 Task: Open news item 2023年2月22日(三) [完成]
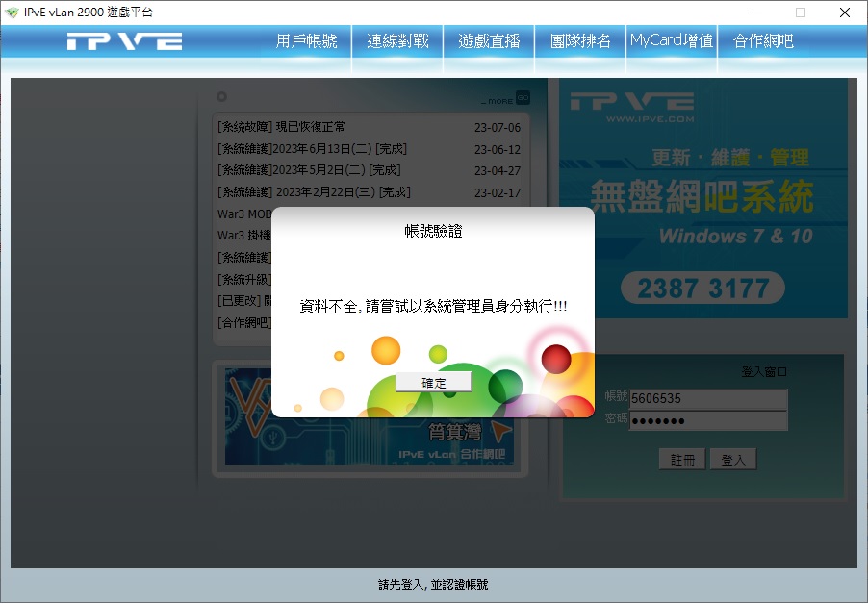click(314, 192)
